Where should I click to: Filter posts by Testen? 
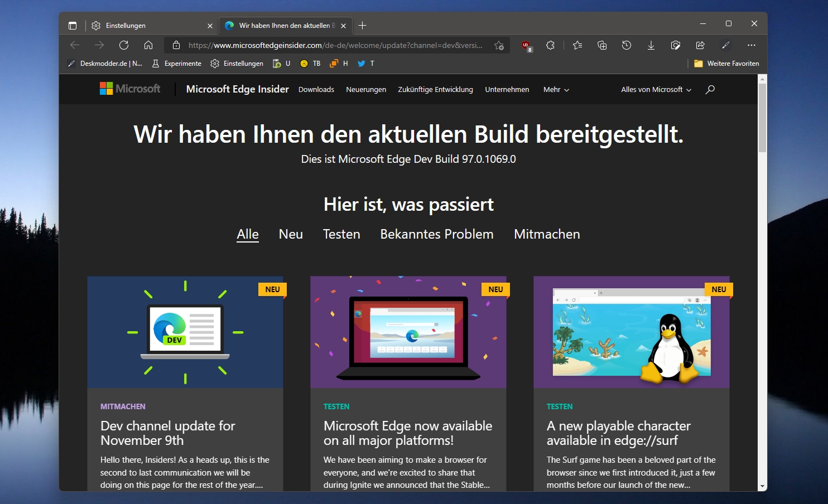pyautogui.click(x=341, y=234)
